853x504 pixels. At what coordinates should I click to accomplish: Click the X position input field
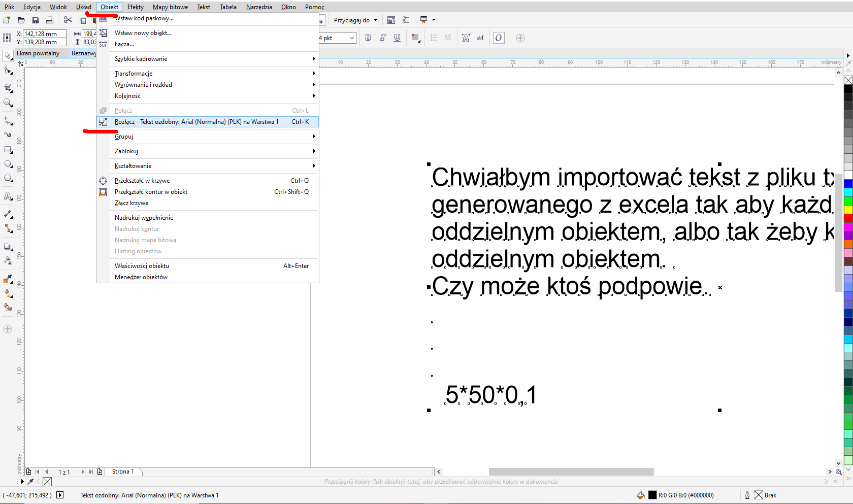point(44,34)
